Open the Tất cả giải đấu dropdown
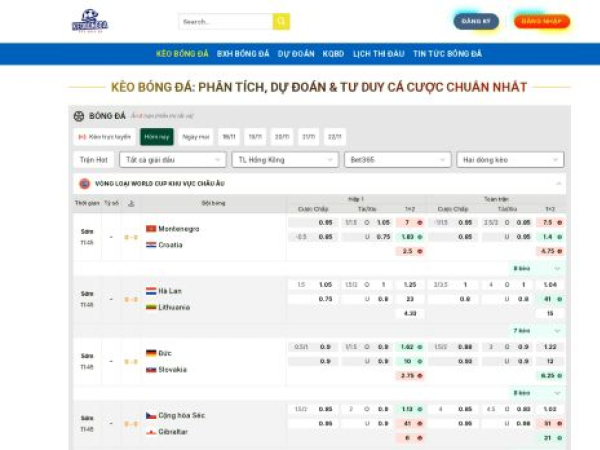Viewport: 600px width, 450px height. tap(172, 160)
